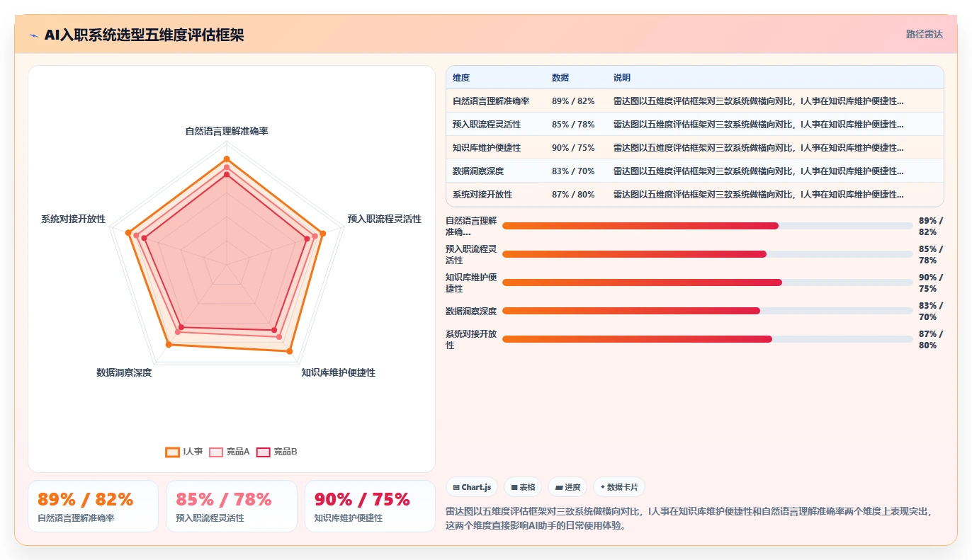
Task: Click the summary paragraph below the tag chips
Action: coord(691,518)
